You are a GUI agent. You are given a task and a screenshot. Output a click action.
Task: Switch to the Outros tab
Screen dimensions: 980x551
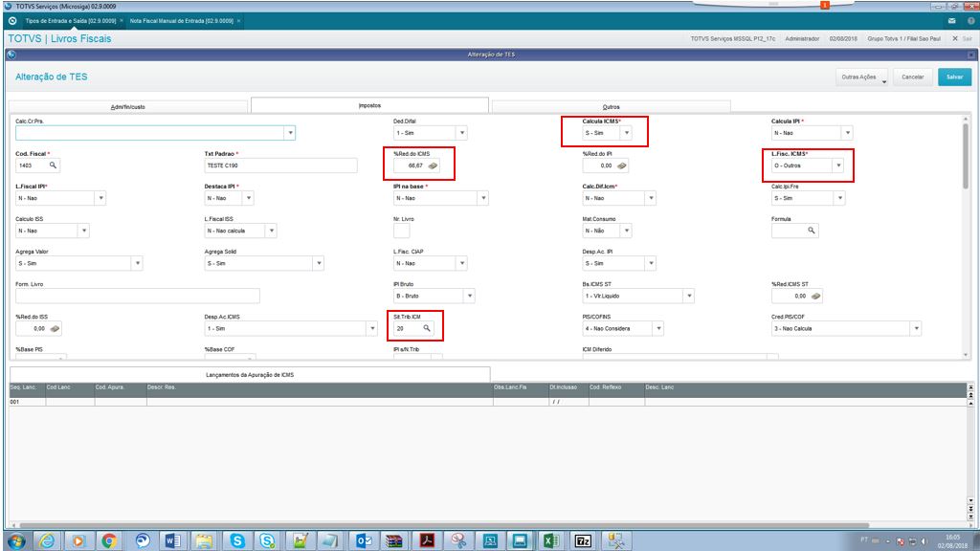pyautogui.click(x=611, y=107)
